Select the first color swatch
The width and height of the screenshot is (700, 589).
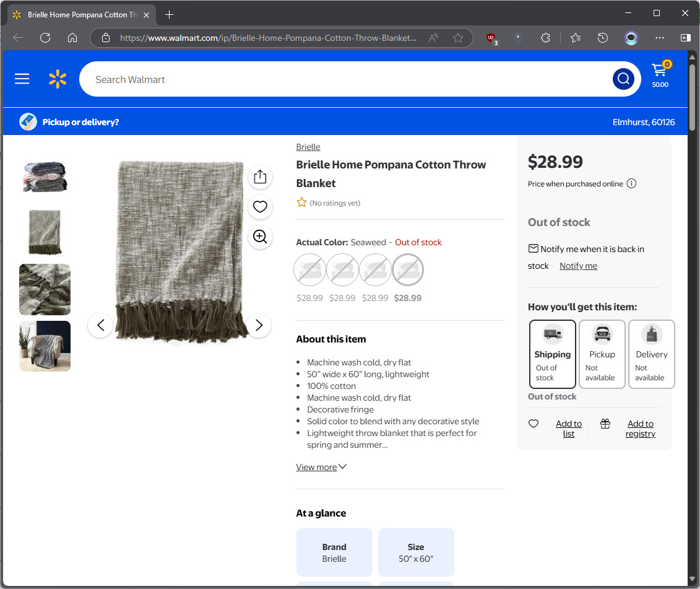[309, 270]
